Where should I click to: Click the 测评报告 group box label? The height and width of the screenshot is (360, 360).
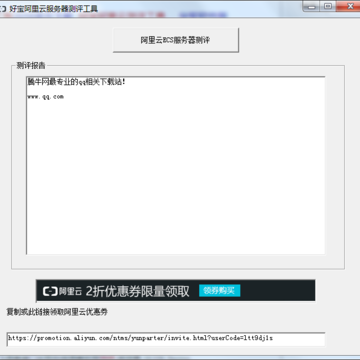click(31, 66)
